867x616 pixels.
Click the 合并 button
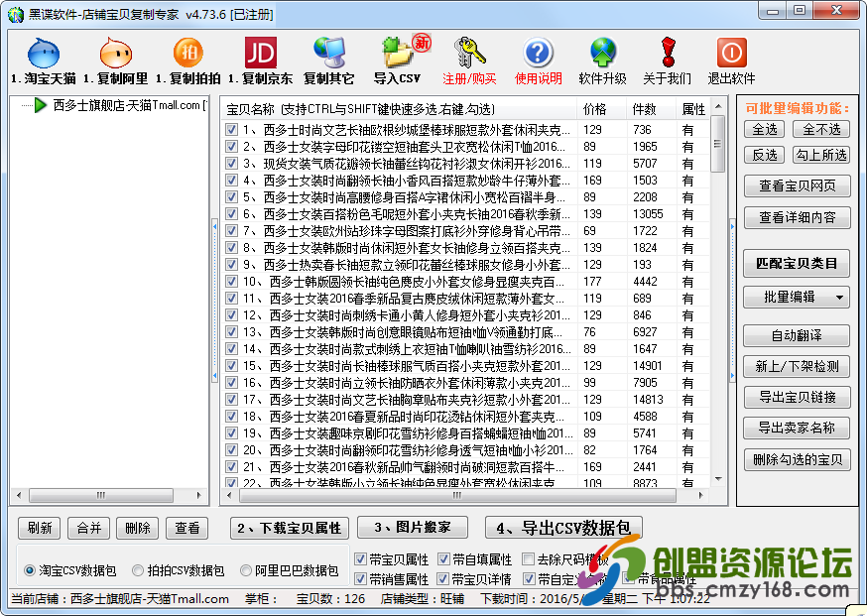[x=88, y=528]
